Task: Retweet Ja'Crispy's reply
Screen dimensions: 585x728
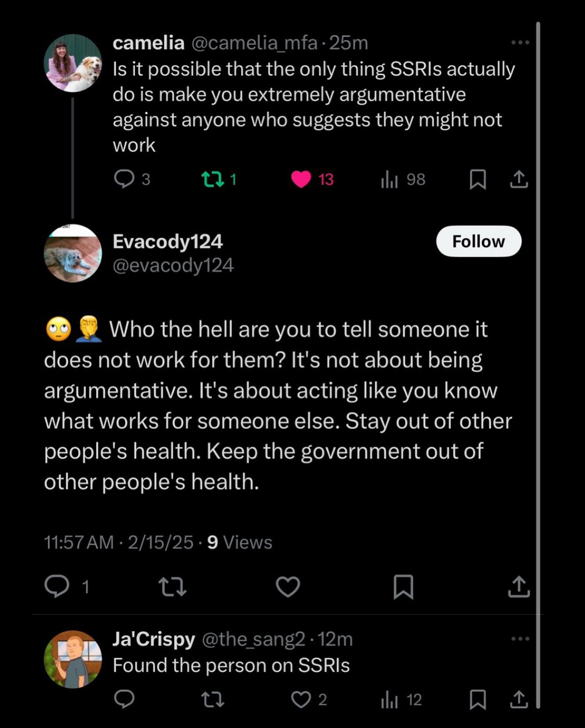Action: coord(213,700)
